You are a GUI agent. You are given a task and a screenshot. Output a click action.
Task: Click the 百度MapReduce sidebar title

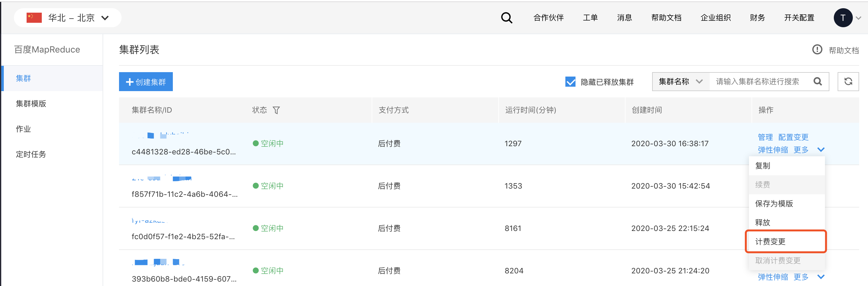47,50
